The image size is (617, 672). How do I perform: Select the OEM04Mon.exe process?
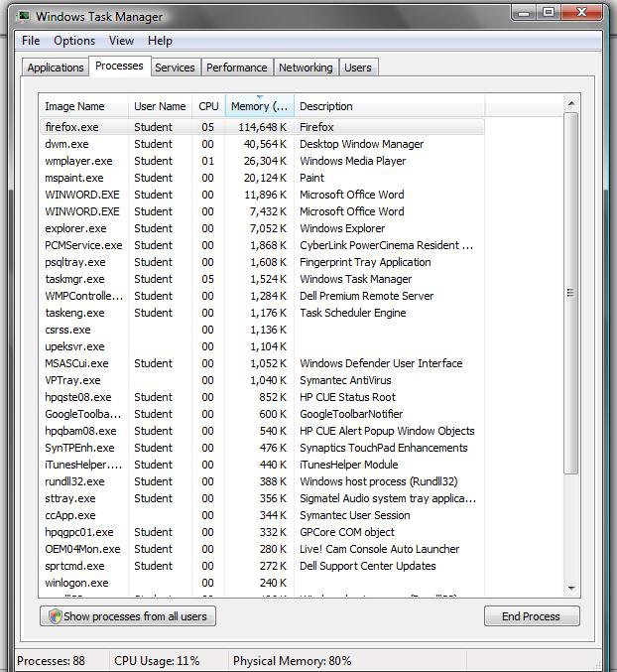262,549
